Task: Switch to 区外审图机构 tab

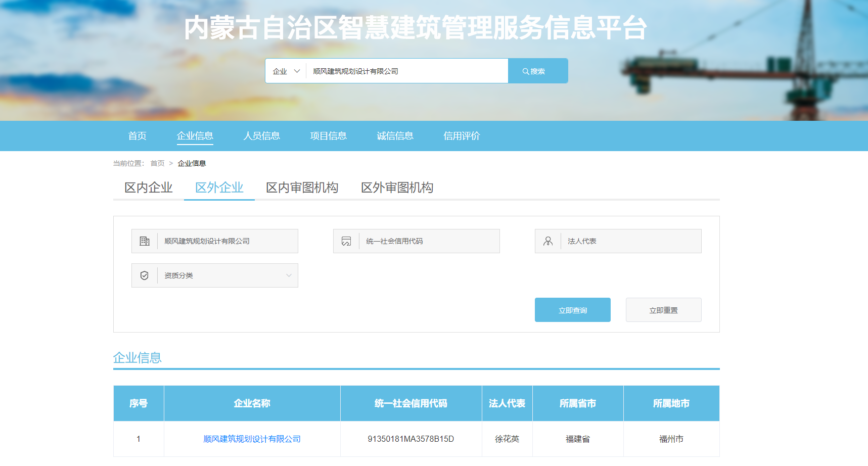Action: tap(397, 188)
